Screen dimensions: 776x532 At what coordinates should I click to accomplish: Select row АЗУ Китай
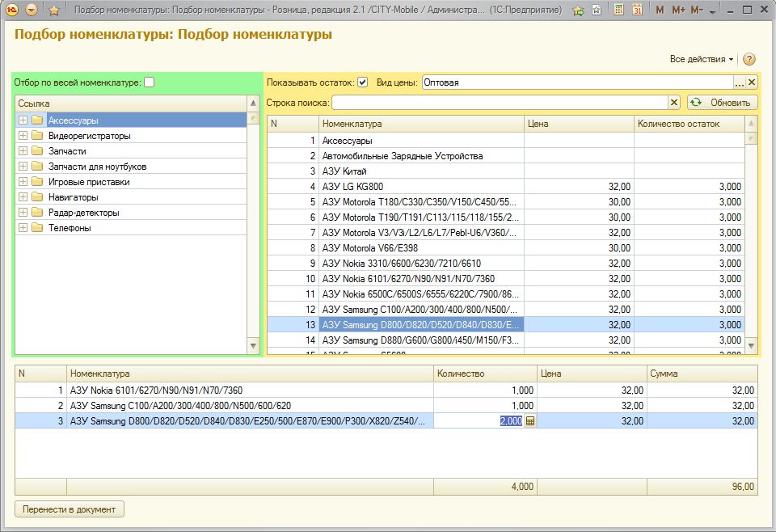coord(506,171)
